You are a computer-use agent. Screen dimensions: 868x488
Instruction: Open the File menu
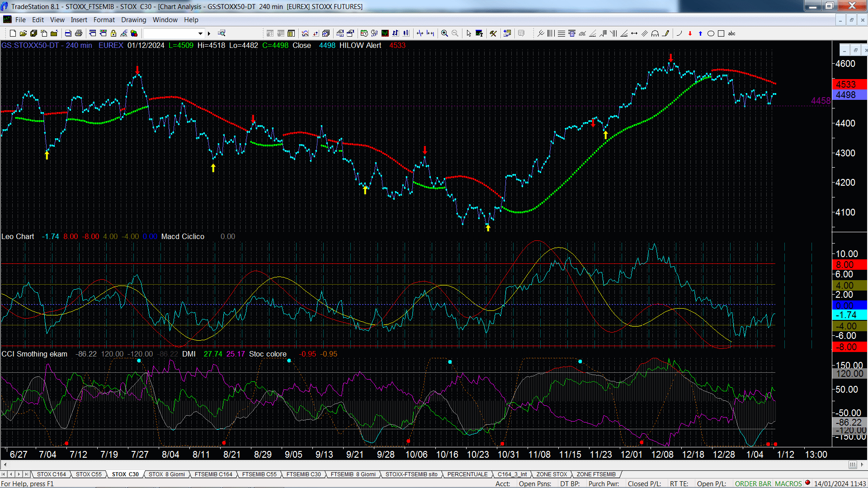(20, 20)
